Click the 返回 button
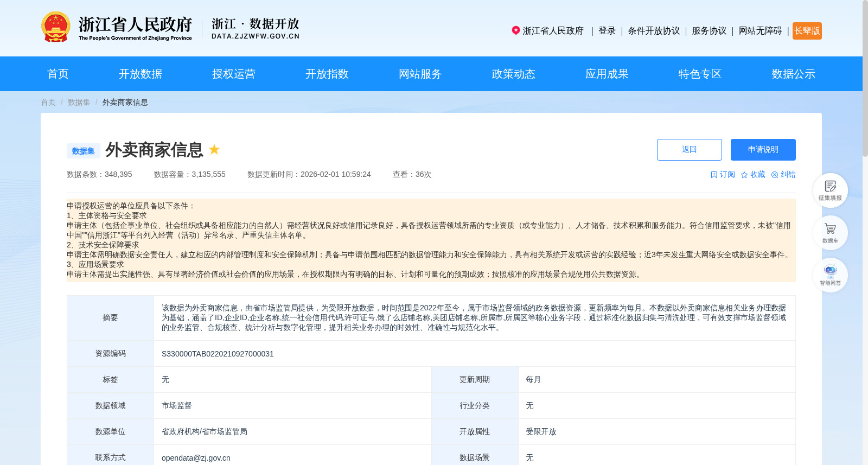The image size is (868, 465). pyautogui.click(x=690, y=150)
